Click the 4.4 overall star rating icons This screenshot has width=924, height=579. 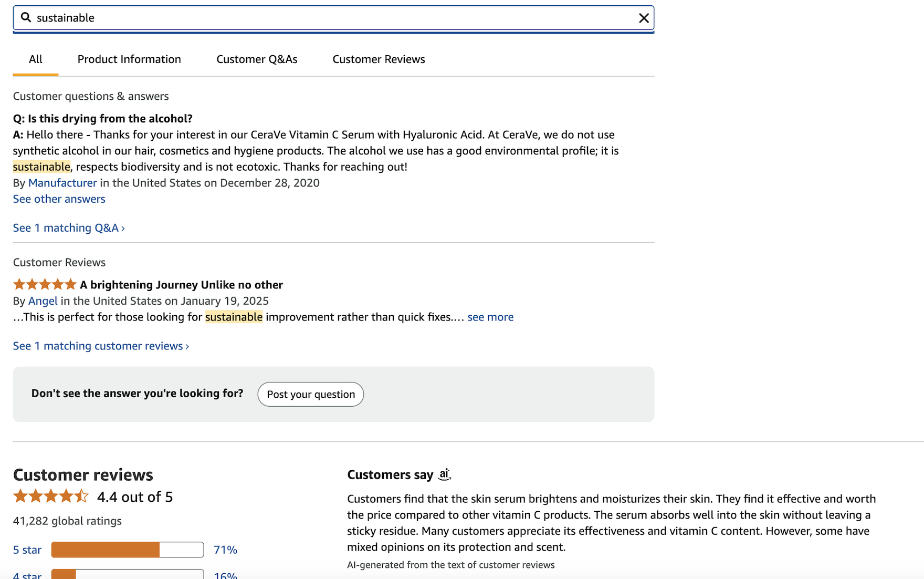coord(51,497)
